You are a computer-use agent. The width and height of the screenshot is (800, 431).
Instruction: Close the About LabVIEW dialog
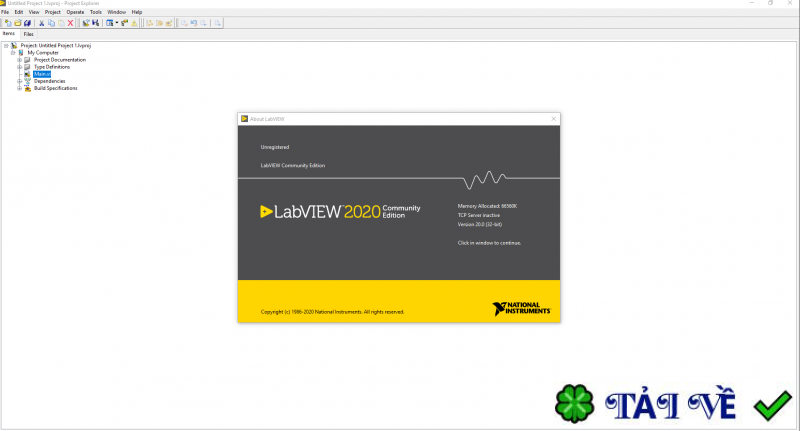point(554,119)
